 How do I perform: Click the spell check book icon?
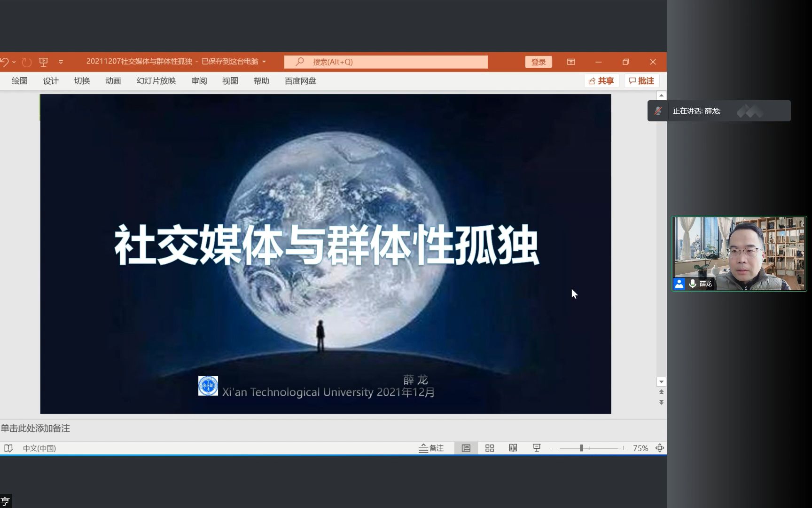pyautogui.click(x=8, y=448)
